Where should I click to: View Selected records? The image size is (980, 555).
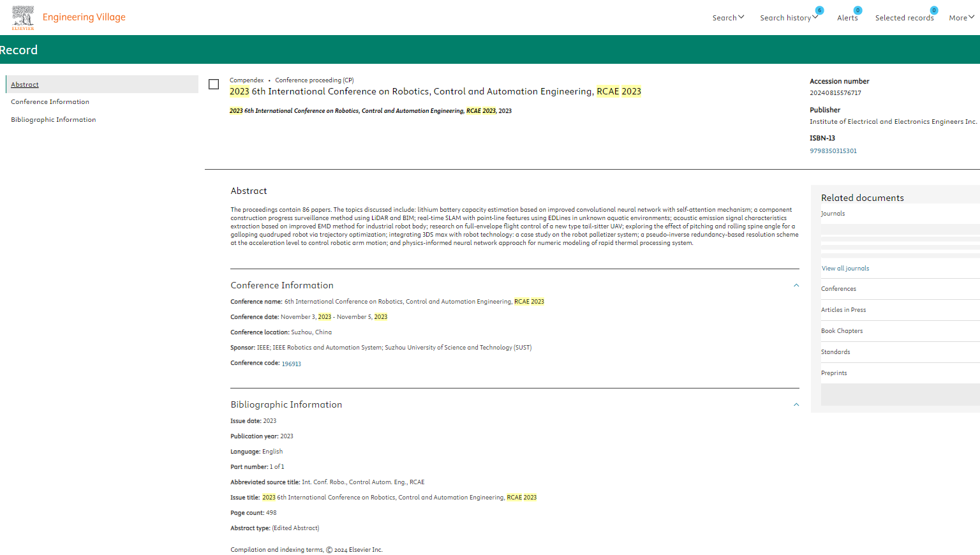coord(904,18)
